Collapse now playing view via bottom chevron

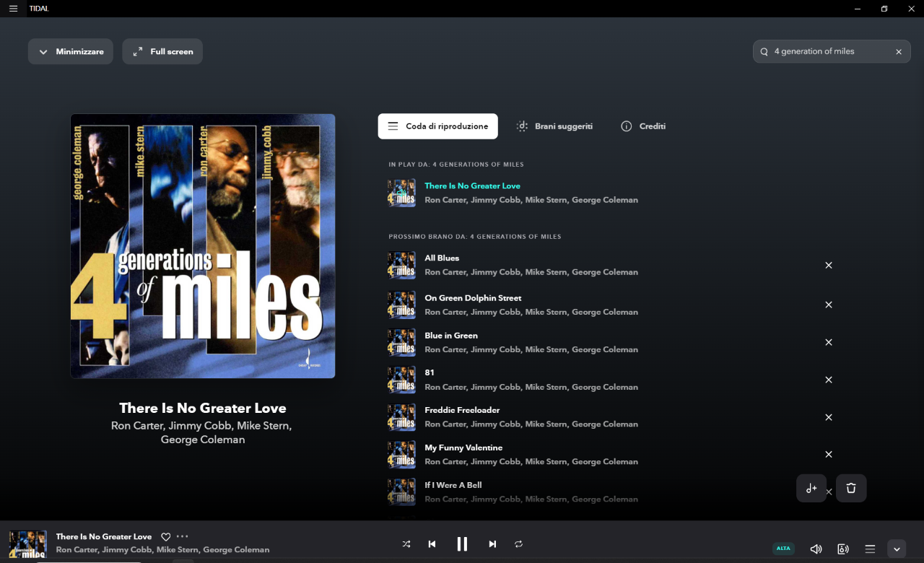(x=897, y=549)
